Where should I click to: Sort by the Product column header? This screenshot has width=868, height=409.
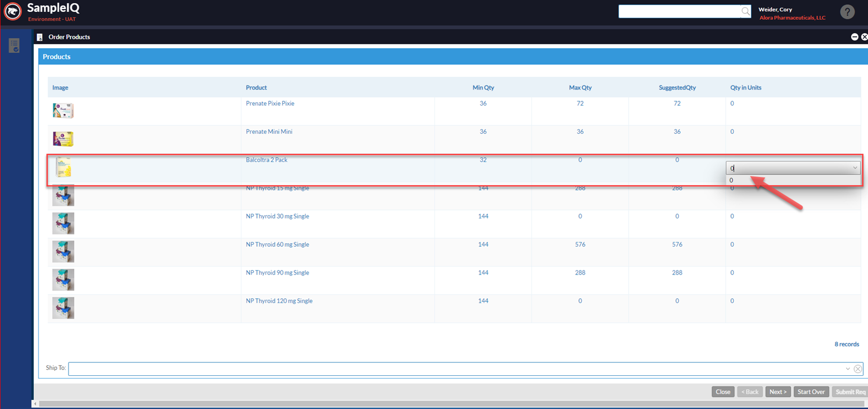pos(256,88)
